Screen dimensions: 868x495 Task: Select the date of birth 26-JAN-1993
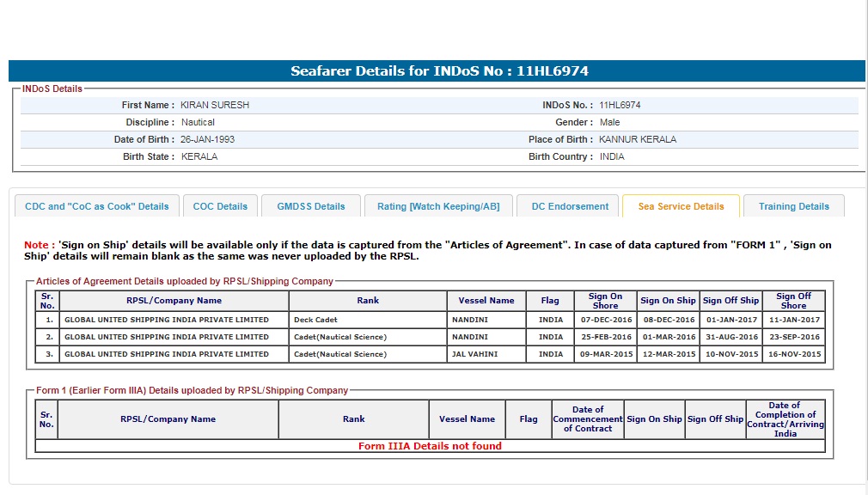click(x=207, y=139)
